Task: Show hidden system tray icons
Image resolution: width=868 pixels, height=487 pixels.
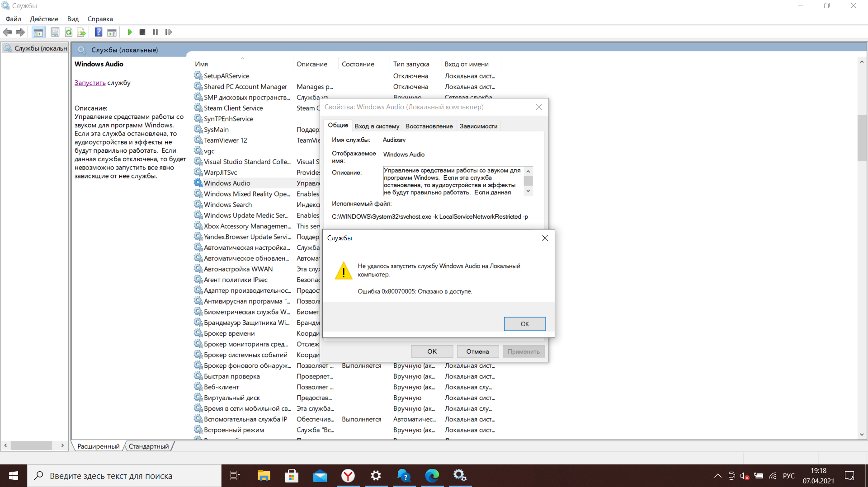Action: point(717,476)
